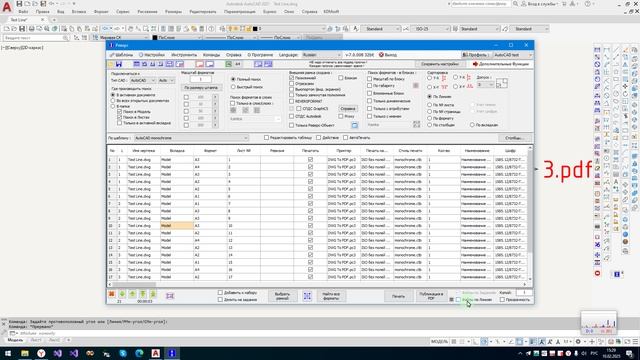Click the blue select-frame icon beside the Найти все форматы button
This screenshot has height=360, width=640.
[307, 296]
